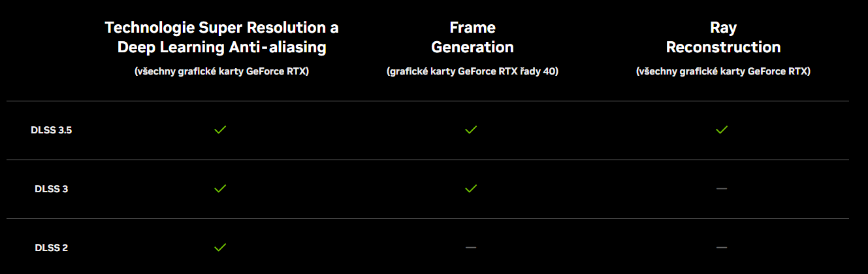Click the DLSS 3.5 Ray Reconstruction checkmark
Image resolution: width=868 pixels, height=274 pixels.
[x=722, y=130]
